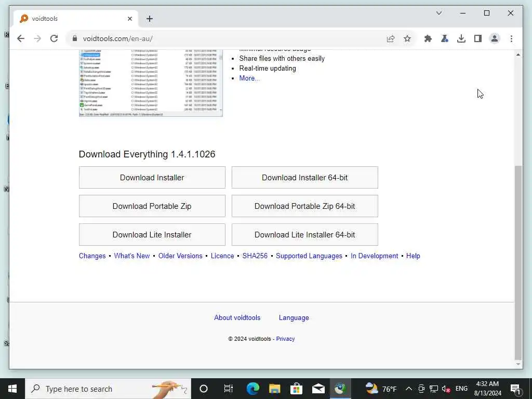This screenshot has height=399, width=532.
Task: Click the scrollbar up arrow
Action: [x=518, y=55]
